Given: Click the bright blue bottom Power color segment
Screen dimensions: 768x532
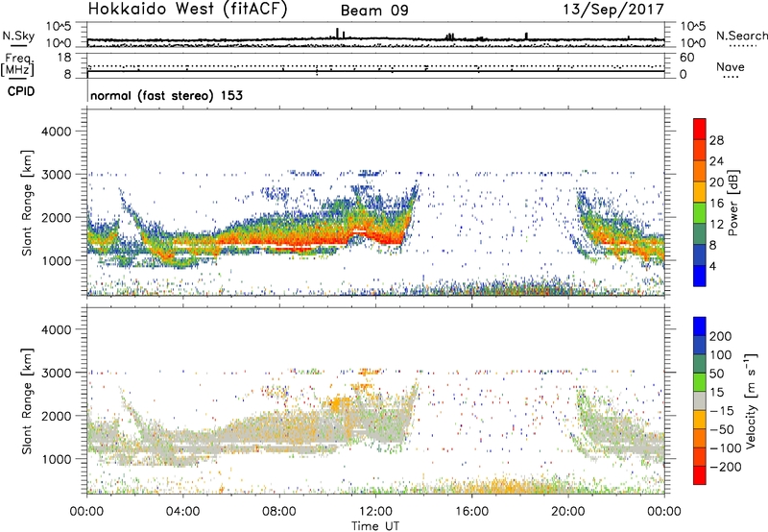Looking at the screenshot, I should 700,276.
